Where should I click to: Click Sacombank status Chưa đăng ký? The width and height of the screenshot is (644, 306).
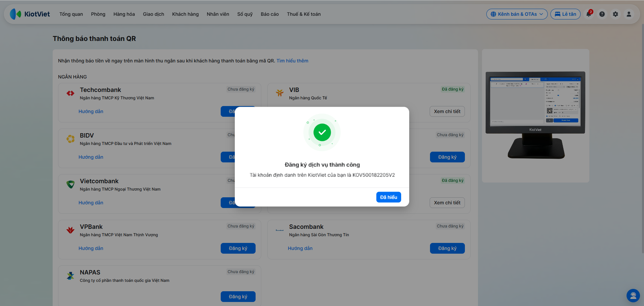tap(450, 226)
